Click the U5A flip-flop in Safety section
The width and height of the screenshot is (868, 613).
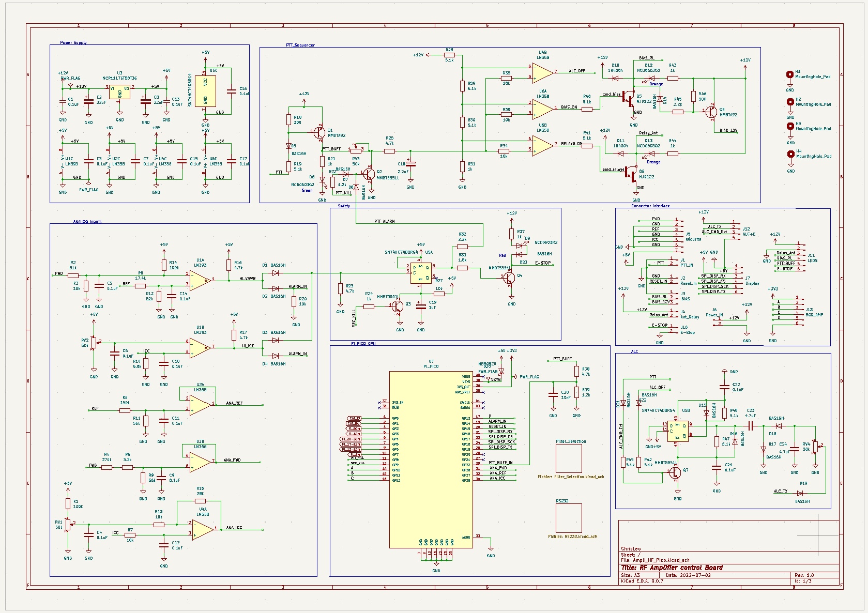(x=421, y=273)
